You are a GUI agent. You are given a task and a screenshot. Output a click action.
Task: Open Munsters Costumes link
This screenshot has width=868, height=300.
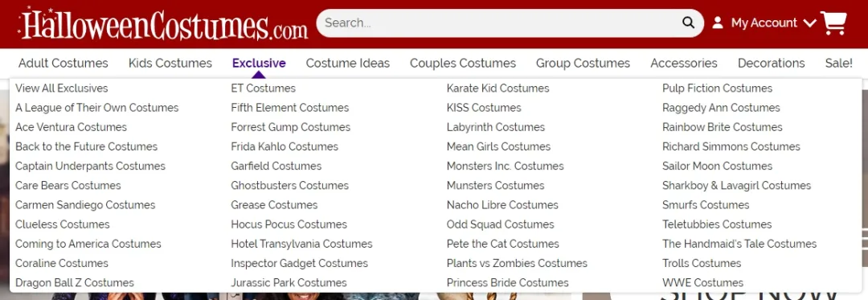point(495,185)
